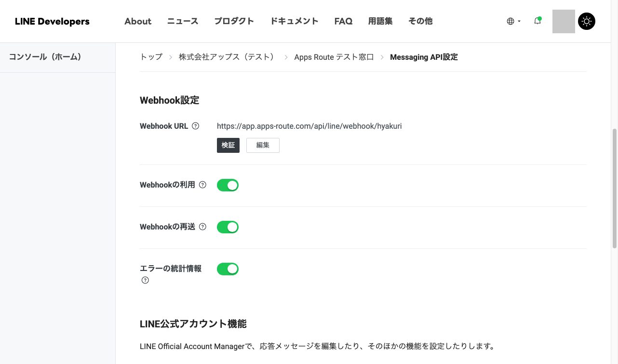The image size is (618, 364).
Task: Click the page vertical scrollbar
Action: pyautogui.click(x=615, y=188)
